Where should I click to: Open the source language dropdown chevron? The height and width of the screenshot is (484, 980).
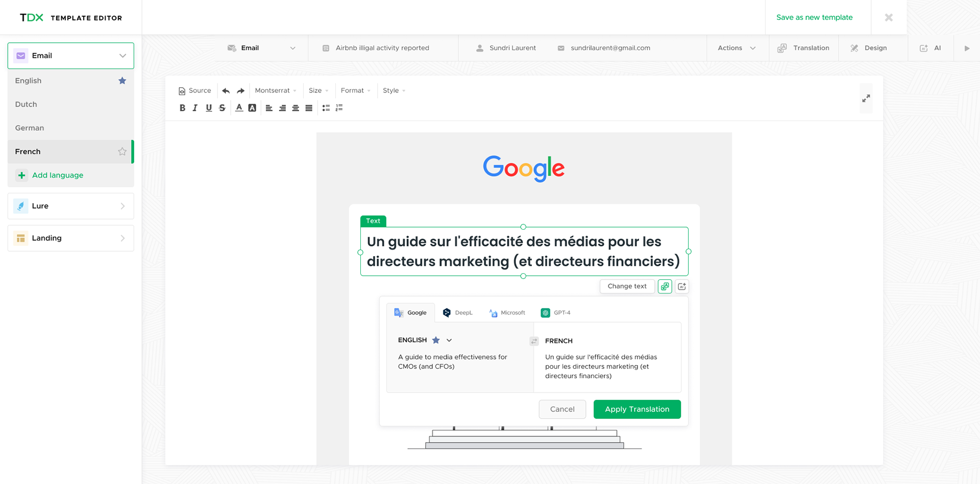449,340
